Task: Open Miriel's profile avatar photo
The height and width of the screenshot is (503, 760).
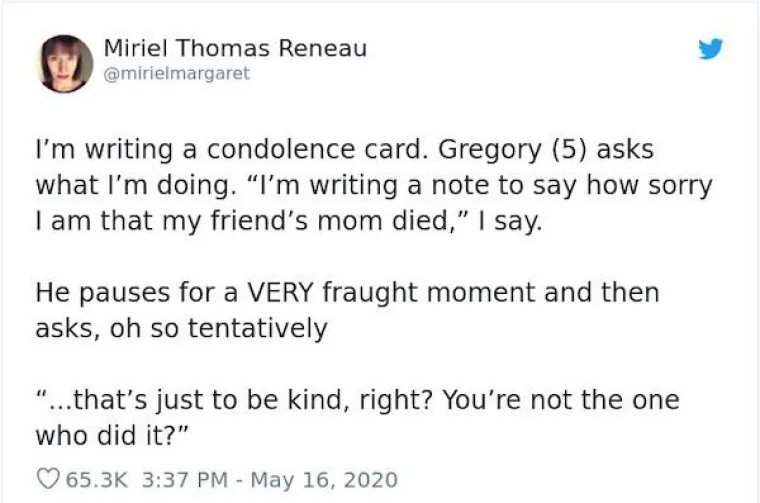Action: tap(66, 63)
